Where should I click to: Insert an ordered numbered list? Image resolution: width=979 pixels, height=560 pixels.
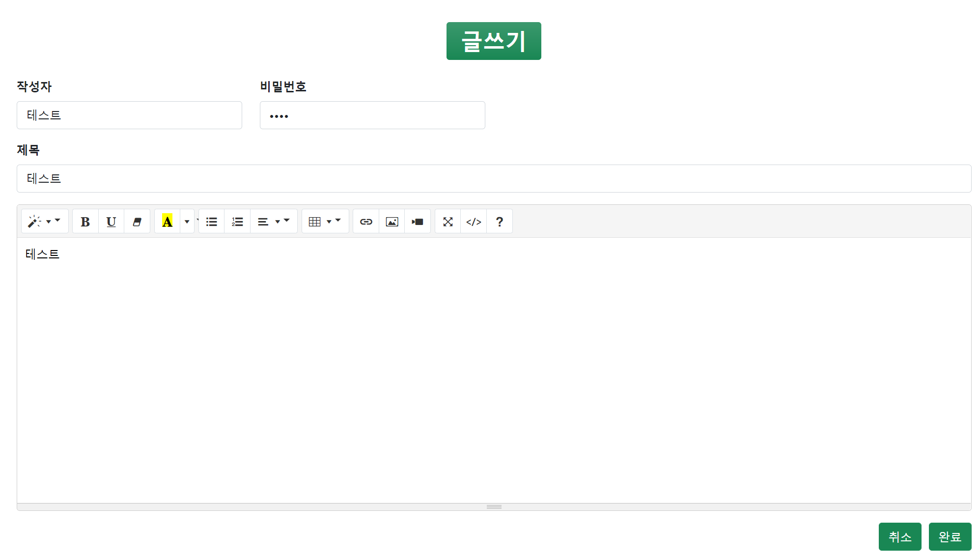pyautogui.click(x=237, y=222)
